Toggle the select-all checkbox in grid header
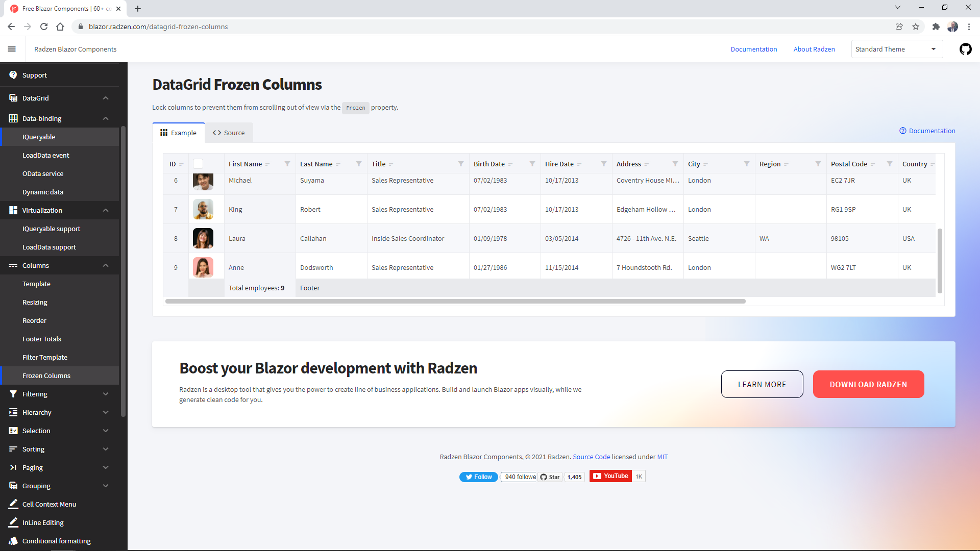Screen dimensions: 980x551 pyautogui.click(x=198, y=164)
